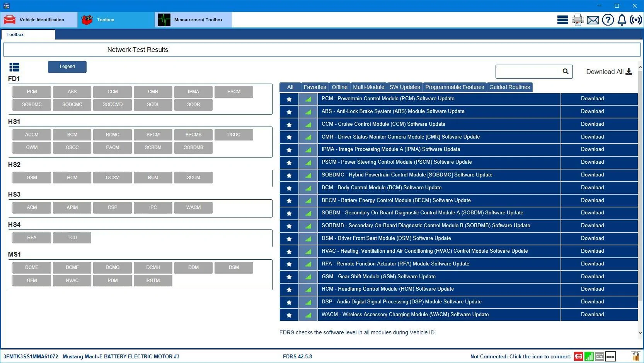
Task: Select the BECMB module in HS1 network
Action: (x=193, y=135)
